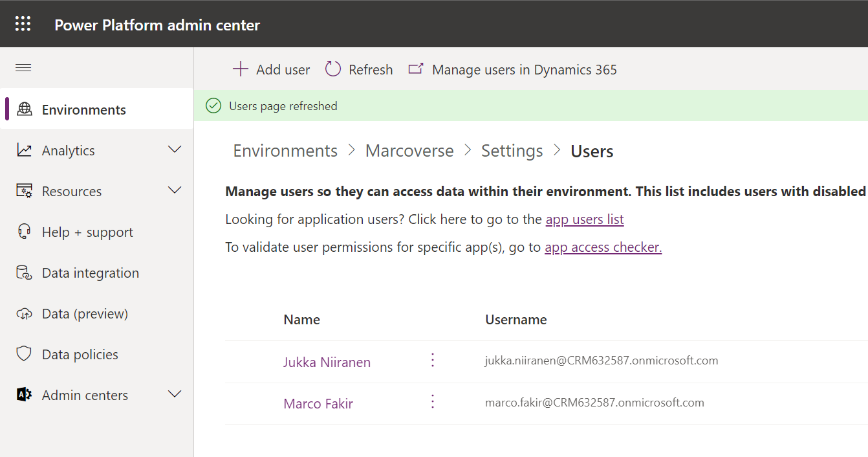This screenshot has width=868, height=457.
Task: Go to Marcoverse breadcrumb
Action: [x=409, y=151]
